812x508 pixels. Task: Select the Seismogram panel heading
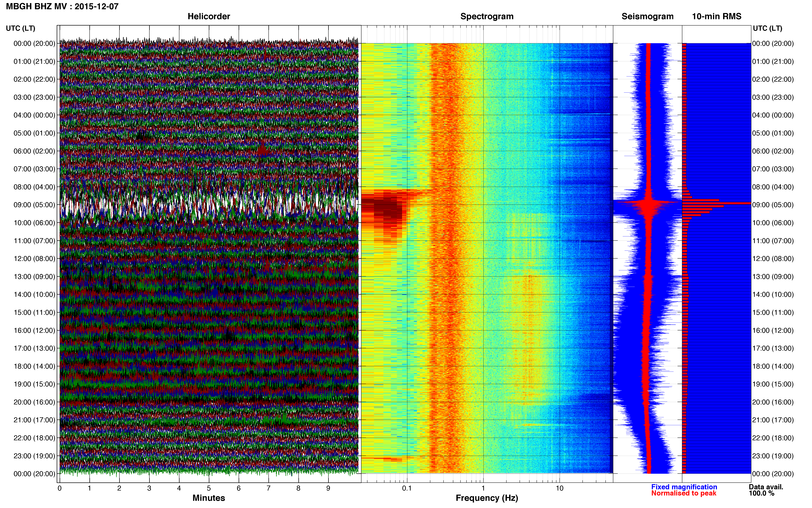648,16
